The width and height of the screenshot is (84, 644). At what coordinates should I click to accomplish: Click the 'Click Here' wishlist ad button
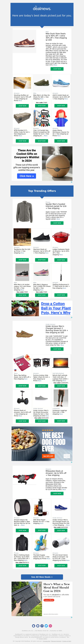pos(27,176)
